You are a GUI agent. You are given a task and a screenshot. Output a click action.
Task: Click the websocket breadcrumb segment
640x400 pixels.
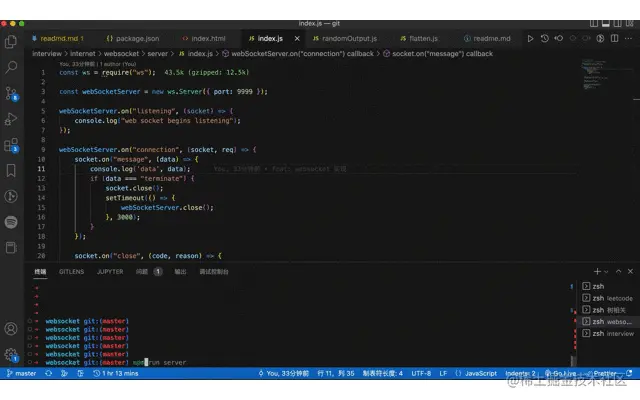point(121,53)
